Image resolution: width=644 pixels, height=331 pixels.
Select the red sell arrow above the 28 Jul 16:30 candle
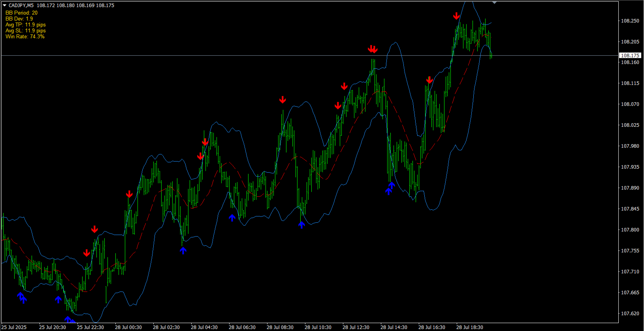coord(429,80)
